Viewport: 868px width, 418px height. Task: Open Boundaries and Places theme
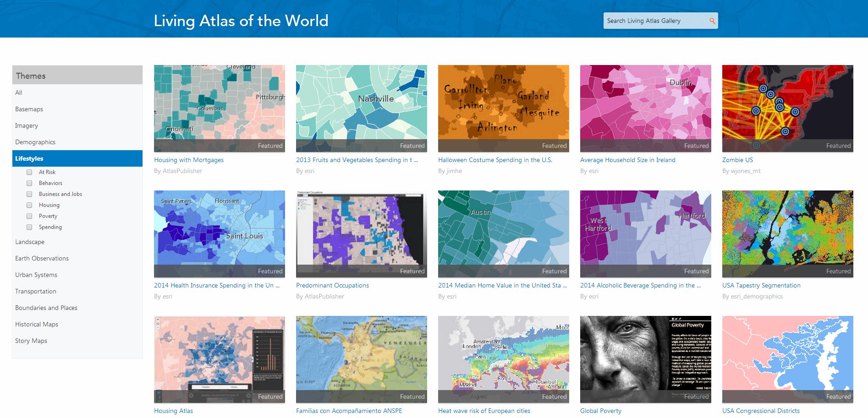tap(77, 308)
